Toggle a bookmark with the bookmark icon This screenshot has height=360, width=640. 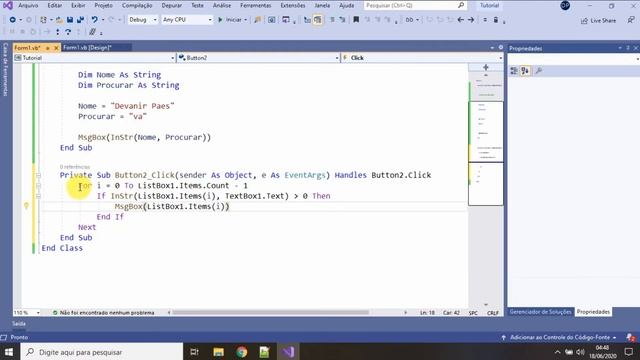point(356,20)
